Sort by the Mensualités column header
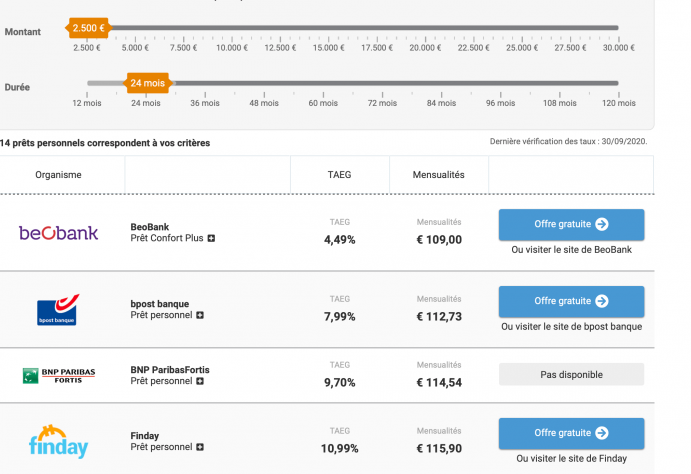Screen dimensions: 691x474 click(x=438, y=175)
